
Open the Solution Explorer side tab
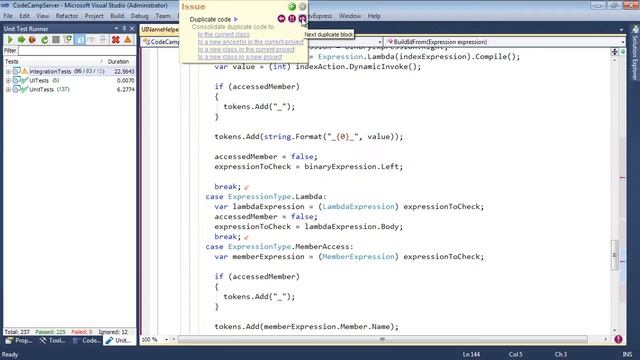tap(635, 53)
